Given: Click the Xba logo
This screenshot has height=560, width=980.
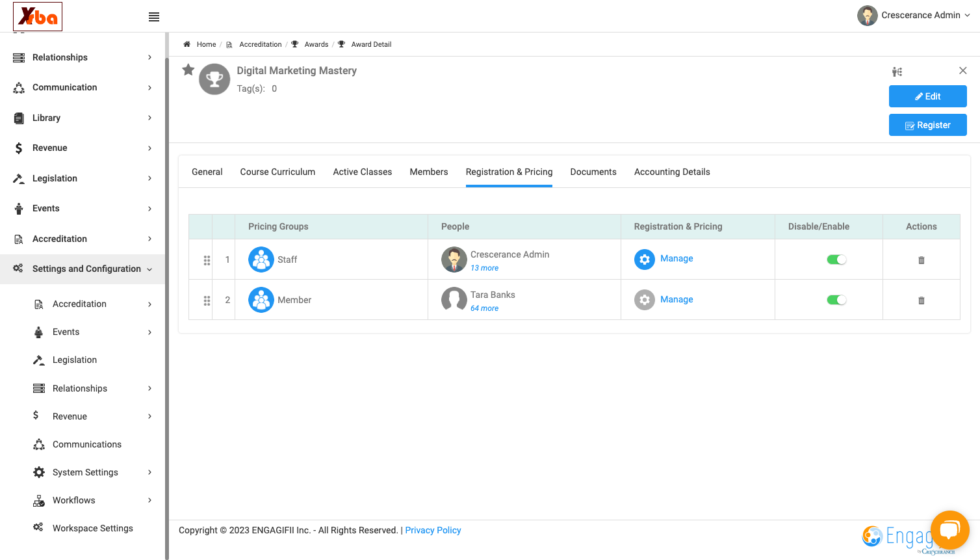Looking at the screenshot, I should [38, 16].
